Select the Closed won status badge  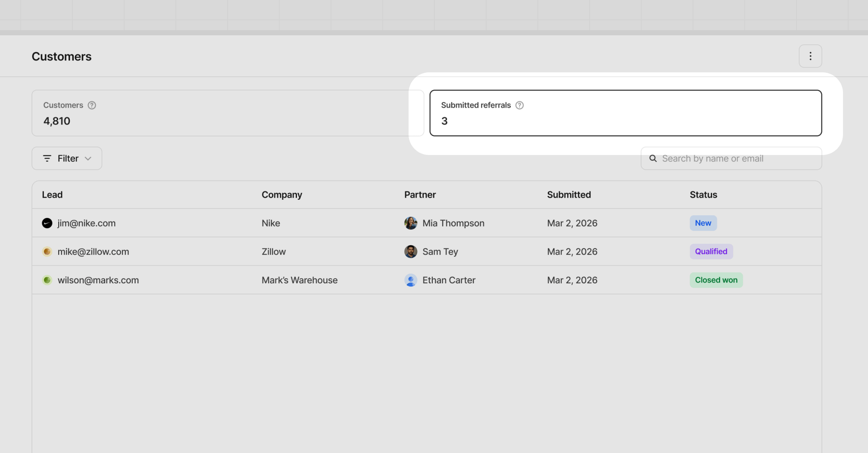click(716, 280)
